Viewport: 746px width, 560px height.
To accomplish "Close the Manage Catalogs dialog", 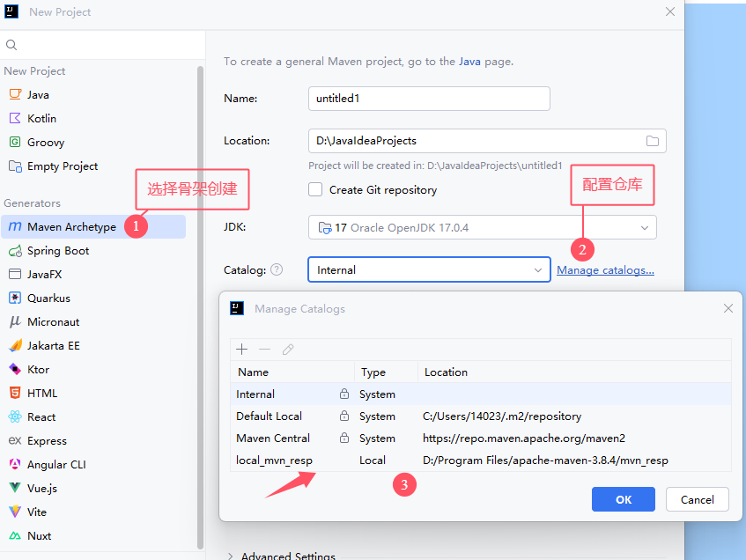I will [728, 308].
